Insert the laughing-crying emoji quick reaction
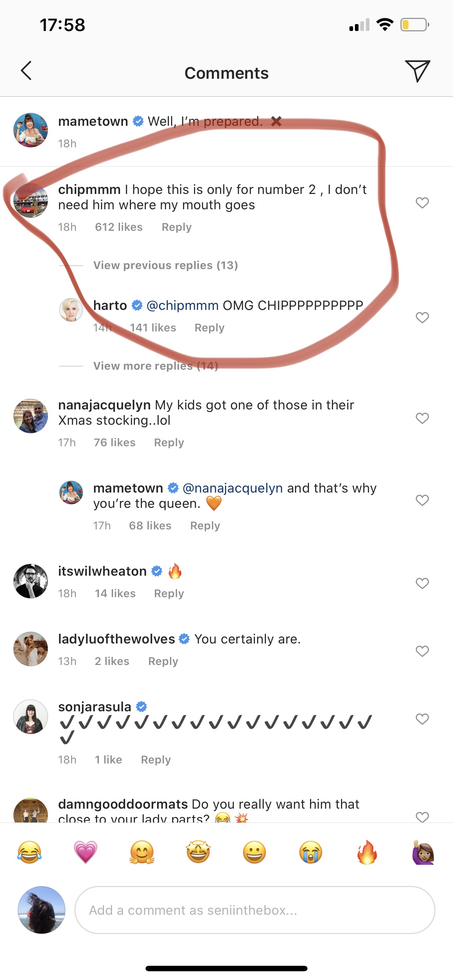 pyautogui.click(x=29, y=852)
